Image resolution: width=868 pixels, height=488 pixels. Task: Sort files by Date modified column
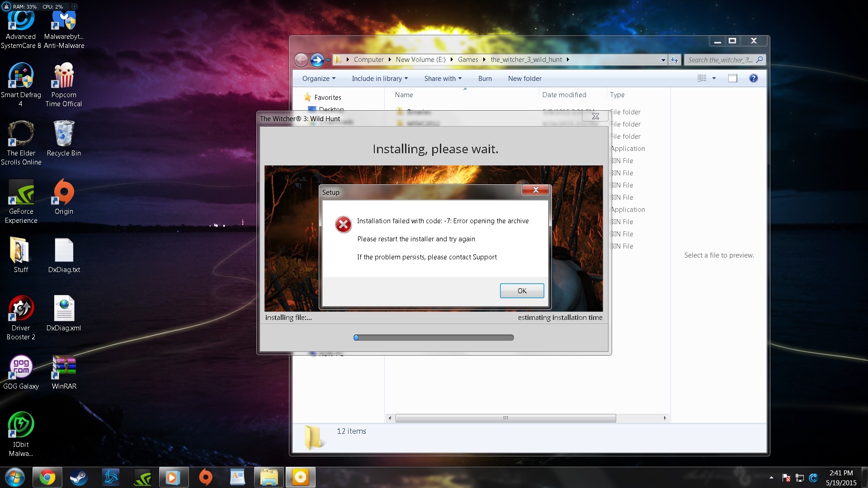(x=572, y=94)
